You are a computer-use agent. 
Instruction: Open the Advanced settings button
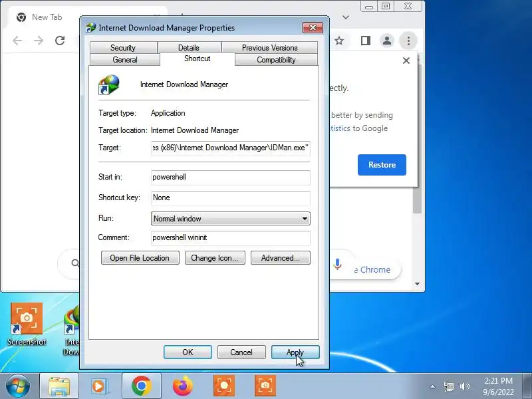click(280, 258)
